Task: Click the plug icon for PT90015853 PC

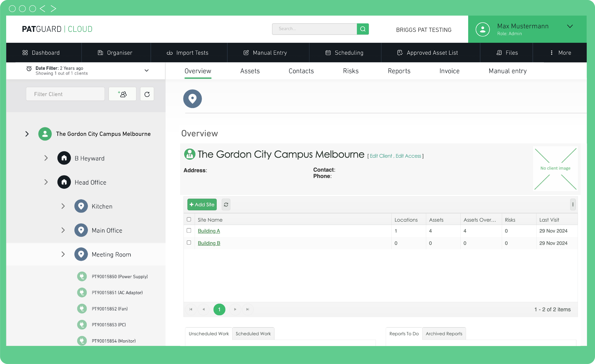Action: [82, 325]
